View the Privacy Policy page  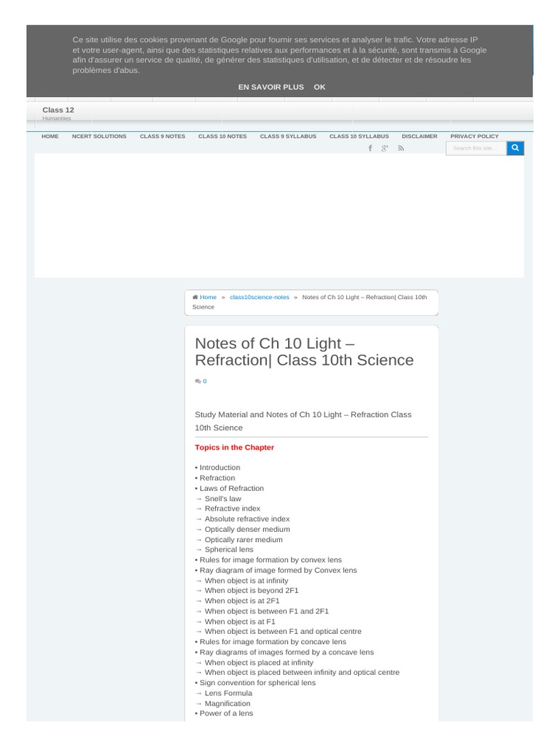(x=475, y=136)
